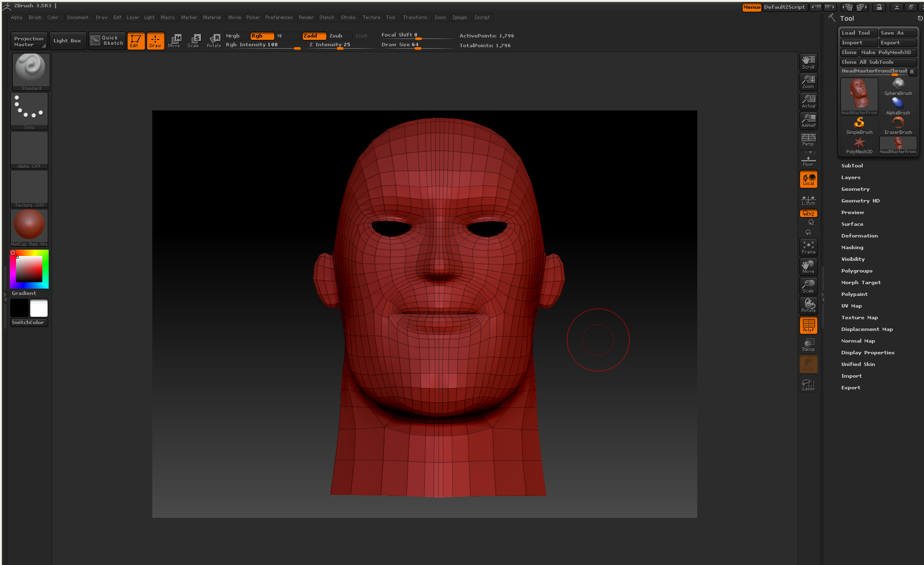Screen dimensions: 924x565
Task: Select the Lasso selection icon
Action: (x=808, y=384)
